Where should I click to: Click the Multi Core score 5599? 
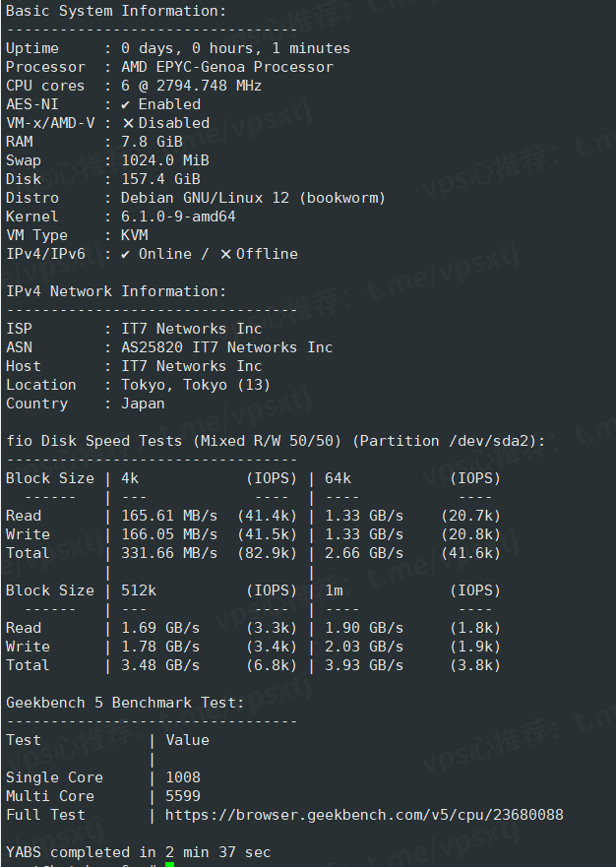click(183, 796)
